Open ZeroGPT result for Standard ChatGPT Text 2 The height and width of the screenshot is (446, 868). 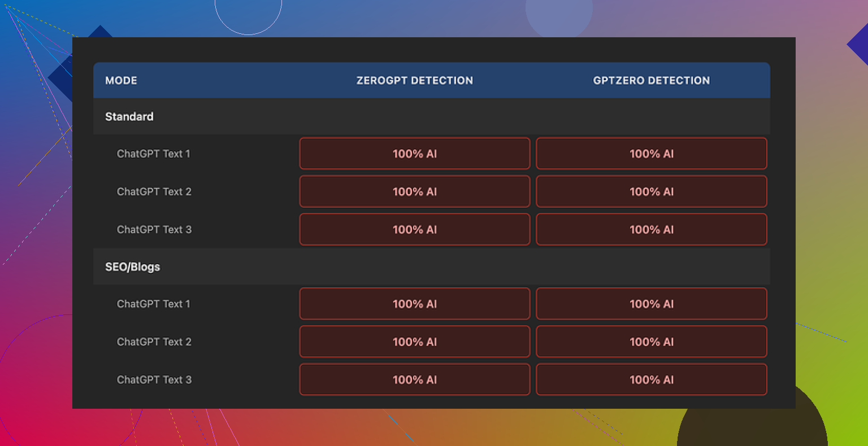coord(414,191)
